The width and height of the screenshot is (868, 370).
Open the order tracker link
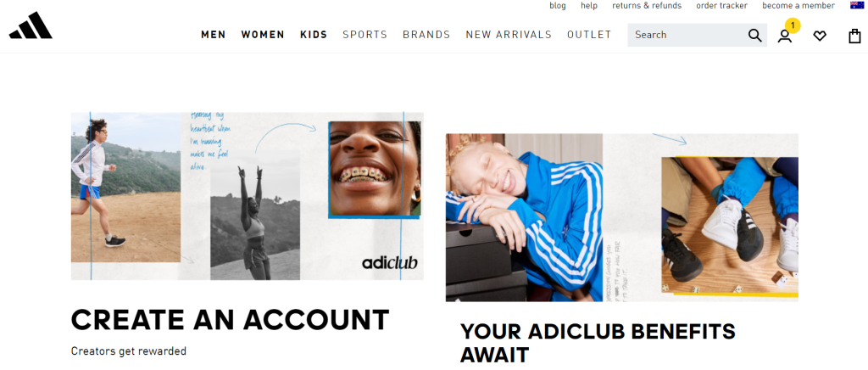click(722, 6)
